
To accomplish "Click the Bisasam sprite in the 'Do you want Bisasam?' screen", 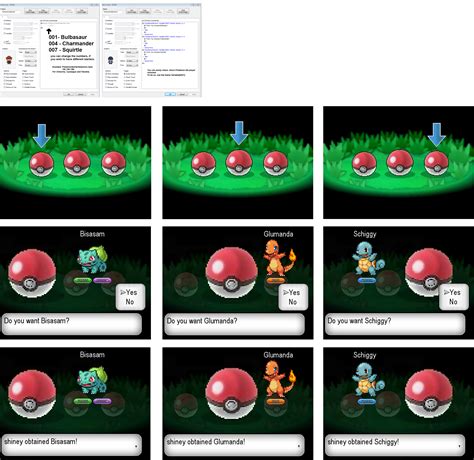I will click(x=92, y=259).
